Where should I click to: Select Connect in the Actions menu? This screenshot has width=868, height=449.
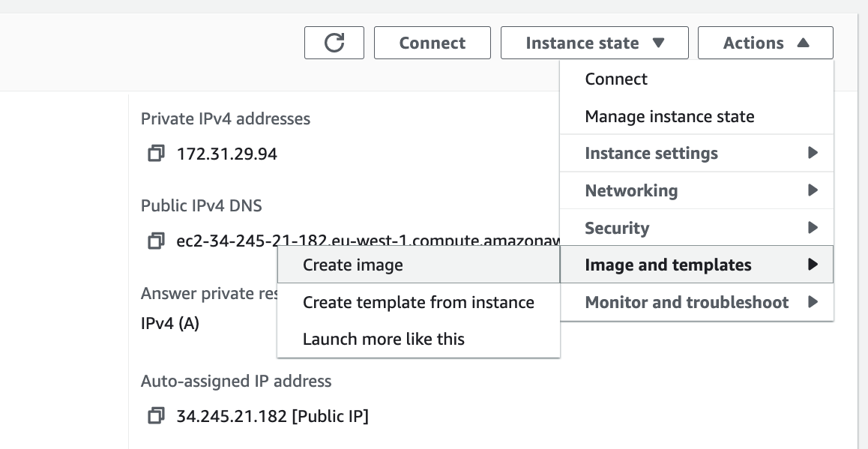point(616,79)
